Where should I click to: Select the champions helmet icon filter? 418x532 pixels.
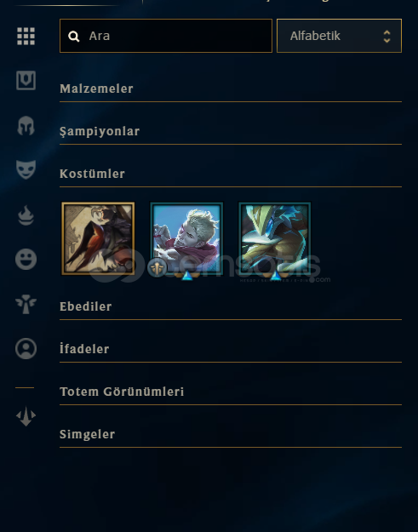click(x=26, y=126)
